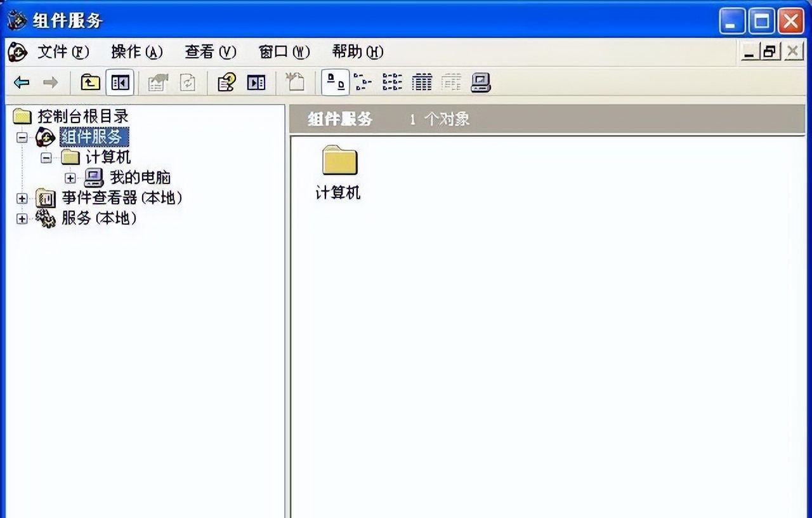This screenshot has width=812, height=518.
Task: Expand the 事件查看器(本地) node
Action: 21,198
